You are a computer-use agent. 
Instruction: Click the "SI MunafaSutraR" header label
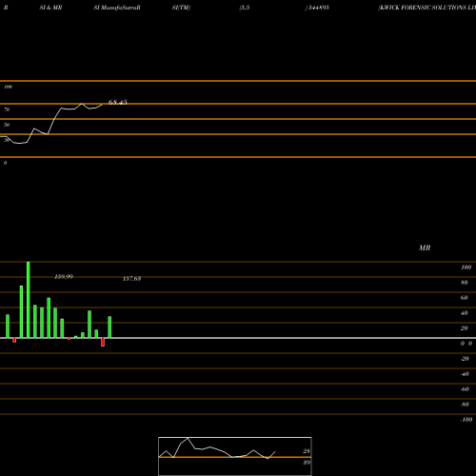(x=117, y=8)
